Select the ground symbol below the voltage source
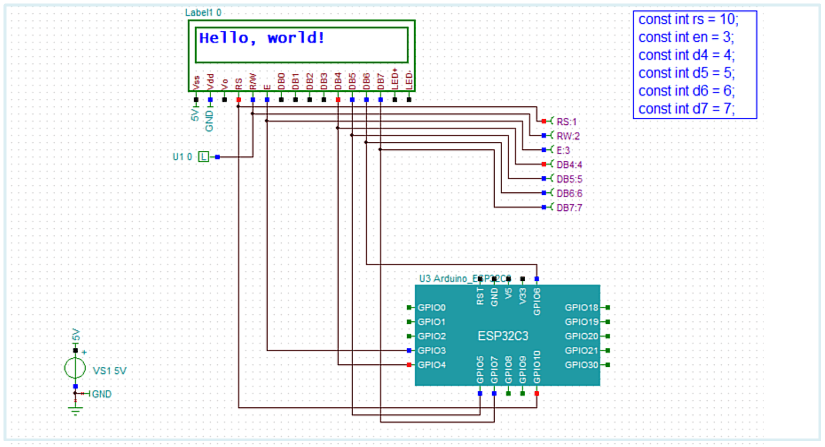Screen dimensions: 825x447 coord(75,406)
